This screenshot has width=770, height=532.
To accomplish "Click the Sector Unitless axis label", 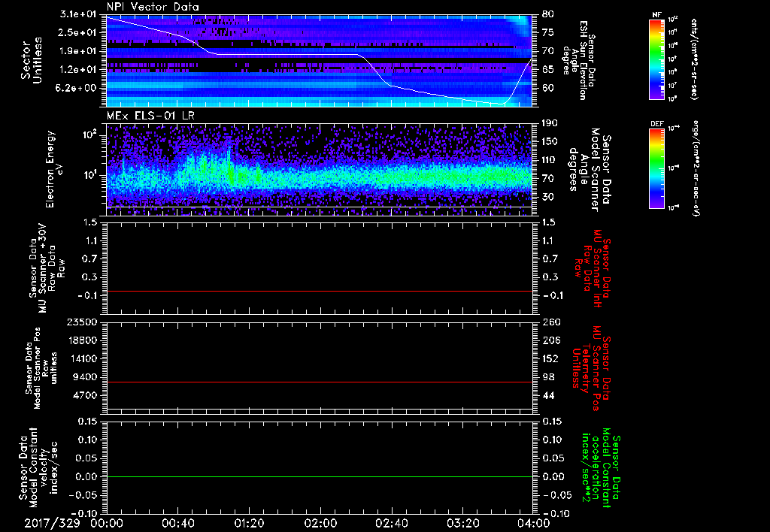I will click(32, 60).
